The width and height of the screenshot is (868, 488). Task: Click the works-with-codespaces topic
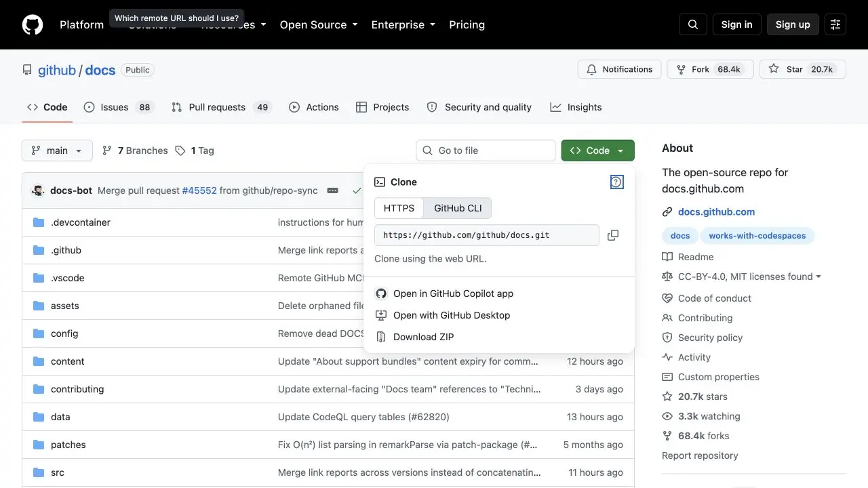(x=757, y=236)
